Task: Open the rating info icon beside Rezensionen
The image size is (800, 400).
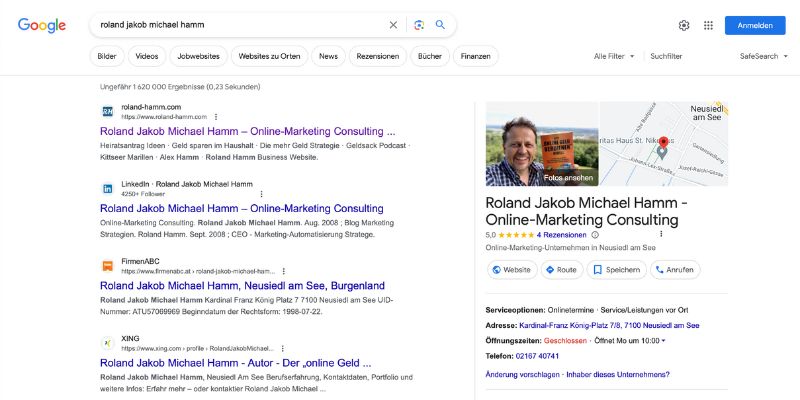Action: pyautogui.click(x=595, y=235)
